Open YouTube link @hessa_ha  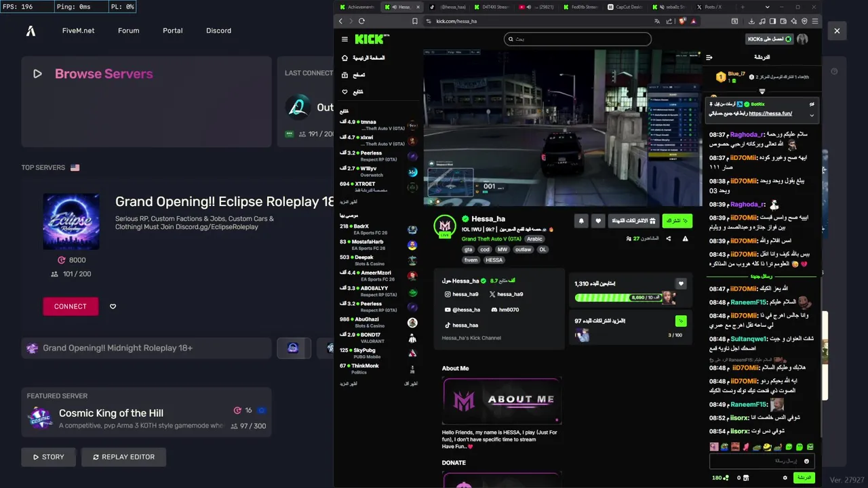click(x=462, y=310)
